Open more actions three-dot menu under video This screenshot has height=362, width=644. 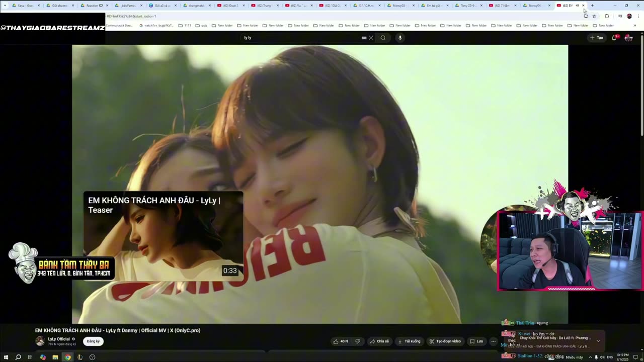pyautogui.click(x=493, y=341)
